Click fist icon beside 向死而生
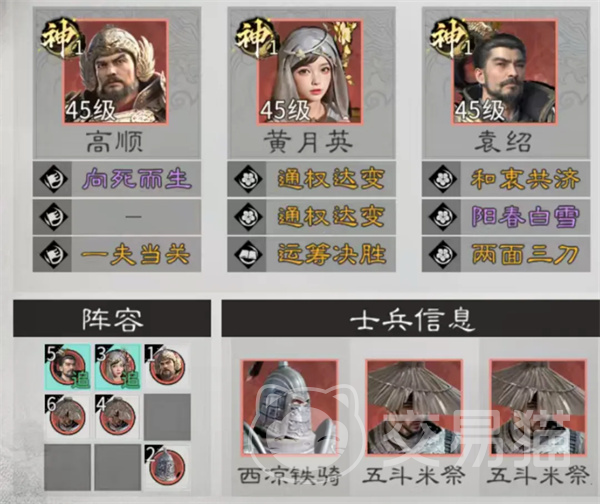The width and height of the screenshot is (600, 504). coord(54,179)
